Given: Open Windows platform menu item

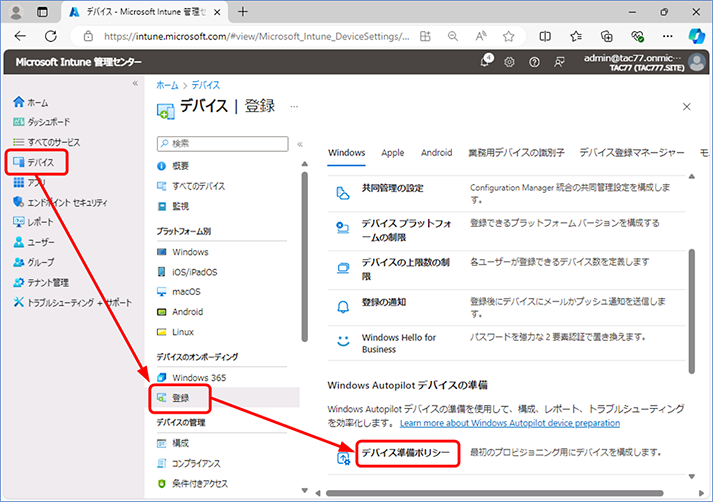Looking at the screenshot, I should pos(183,252).
